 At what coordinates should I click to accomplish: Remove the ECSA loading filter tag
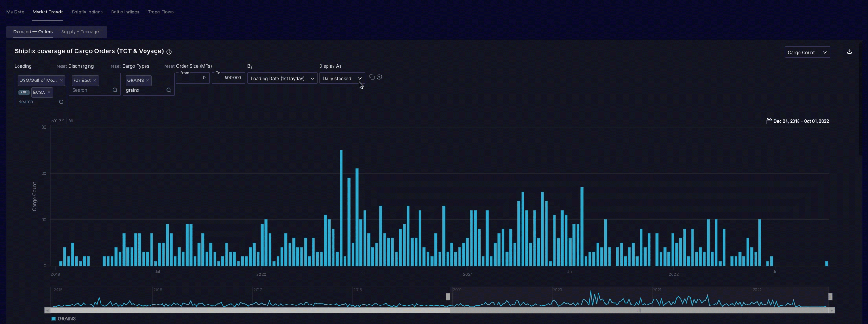(x=49, y=92)
